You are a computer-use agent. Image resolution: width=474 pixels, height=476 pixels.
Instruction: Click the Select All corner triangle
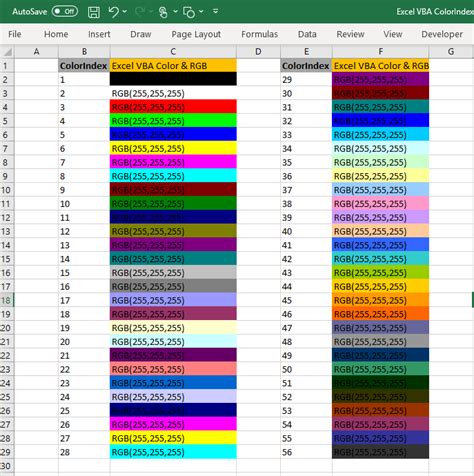7,52
